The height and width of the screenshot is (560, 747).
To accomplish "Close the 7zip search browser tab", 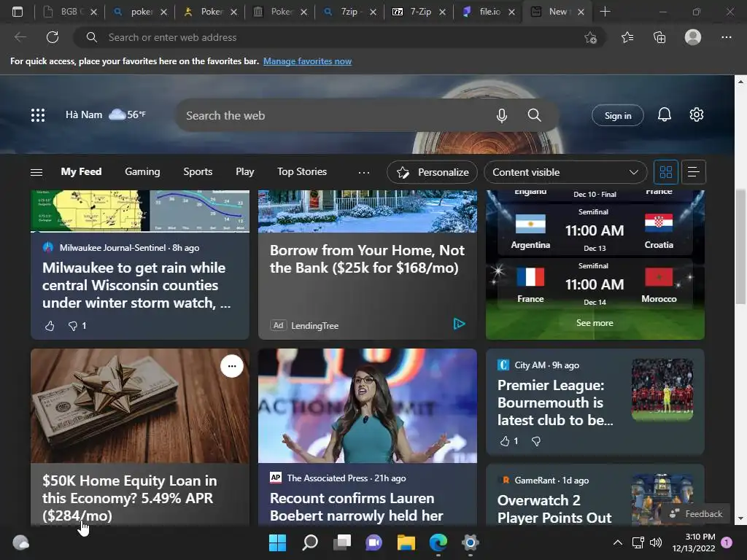I will pos(373,12).
